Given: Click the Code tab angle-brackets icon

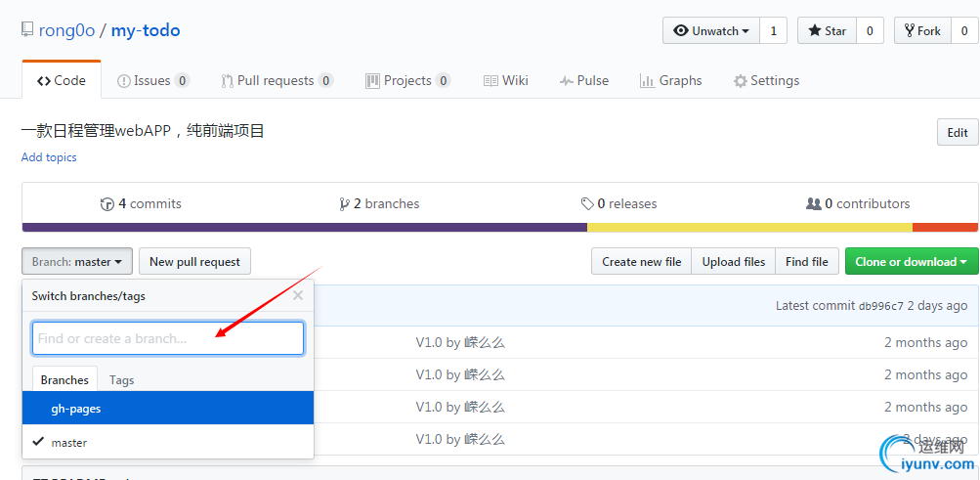Looking at the screenshot, I should 44,80.
